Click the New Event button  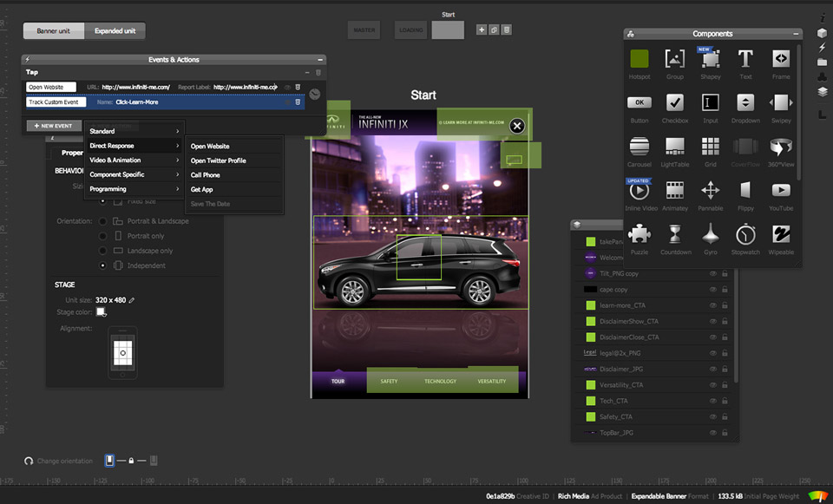(x=54, y=126)
